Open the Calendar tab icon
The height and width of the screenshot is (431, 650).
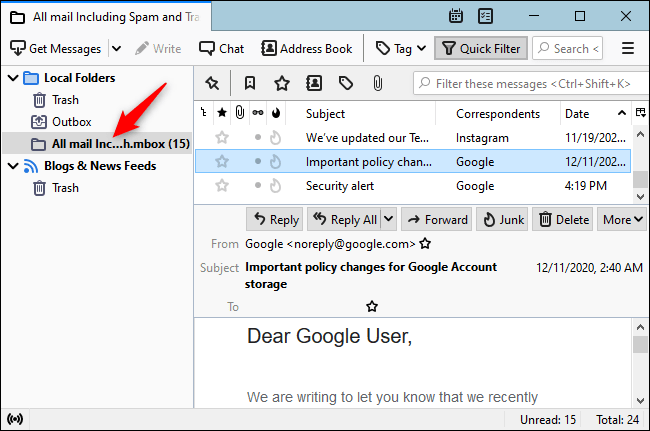click(456, 16)
